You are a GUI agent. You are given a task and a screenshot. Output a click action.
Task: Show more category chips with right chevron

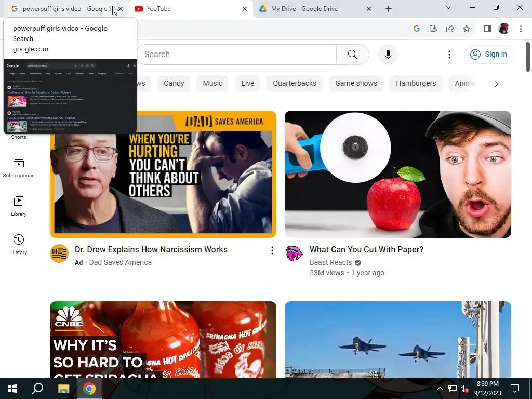(x=496, y=84)
